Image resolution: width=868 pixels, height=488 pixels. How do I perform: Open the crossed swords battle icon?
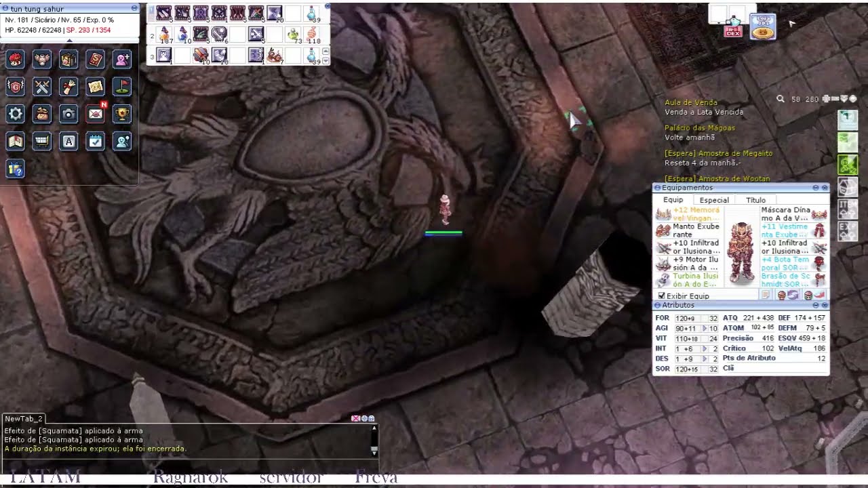[42, 87]
